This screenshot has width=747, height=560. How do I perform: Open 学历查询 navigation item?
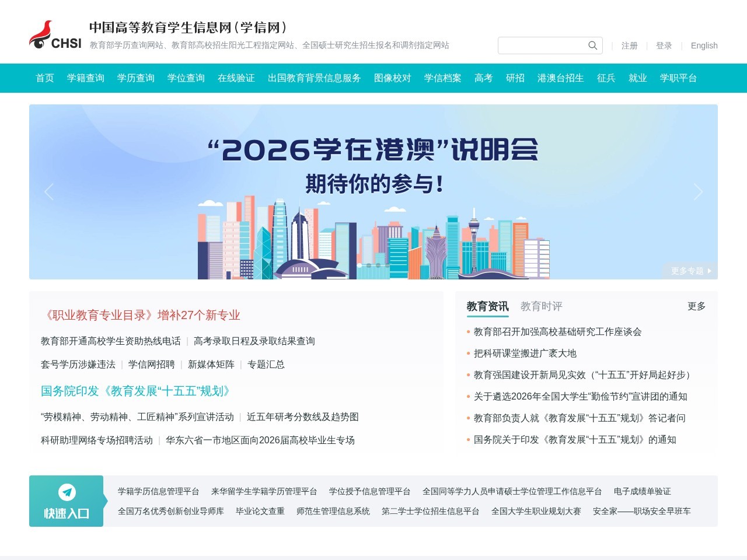tap(136, 78)
